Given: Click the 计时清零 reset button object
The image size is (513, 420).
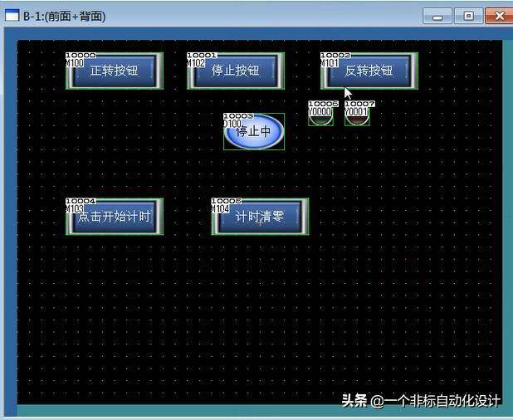Looking at the screenshot, I should (260, 217).
